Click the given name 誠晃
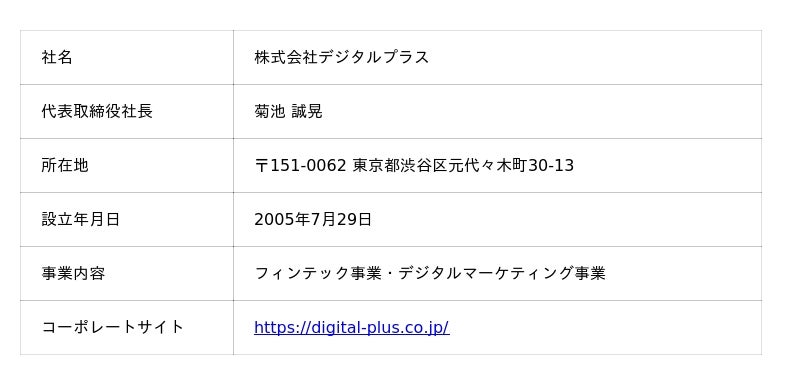Viewport: 800px width, 385px height. pos(307,111)
